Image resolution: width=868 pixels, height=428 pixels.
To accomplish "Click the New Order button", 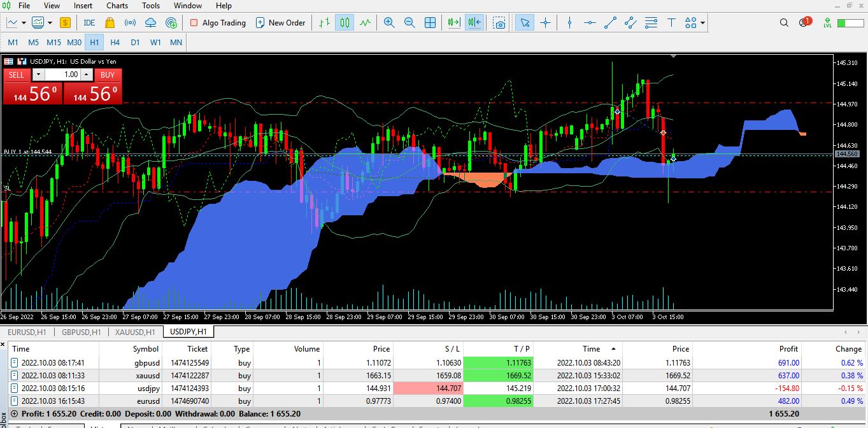I will coord(280,23).
